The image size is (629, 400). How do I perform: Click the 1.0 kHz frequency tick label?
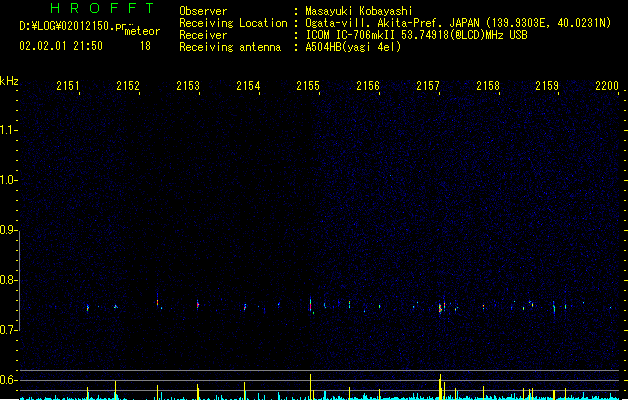pyautogui.click(x=8, y=180)
